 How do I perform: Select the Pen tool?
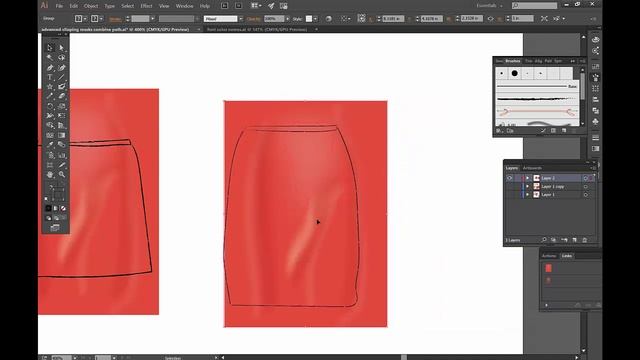pos(50,67)
